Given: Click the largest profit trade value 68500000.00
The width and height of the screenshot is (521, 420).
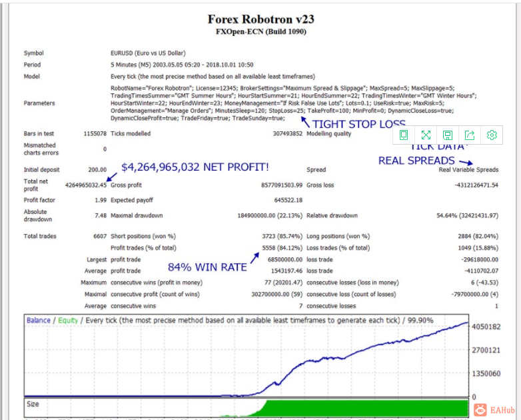Looking at the screenshot, I should 285,259.
